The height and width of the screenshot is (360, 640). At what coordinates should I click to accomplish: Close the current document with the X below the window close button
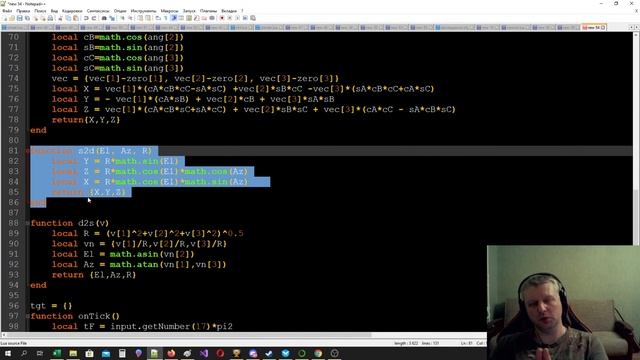click(x=636, y=11)
